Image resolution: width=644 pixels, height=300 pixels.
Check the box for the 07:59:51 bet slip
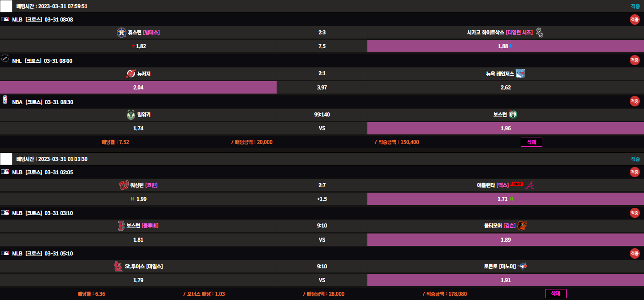click(6, 6)
